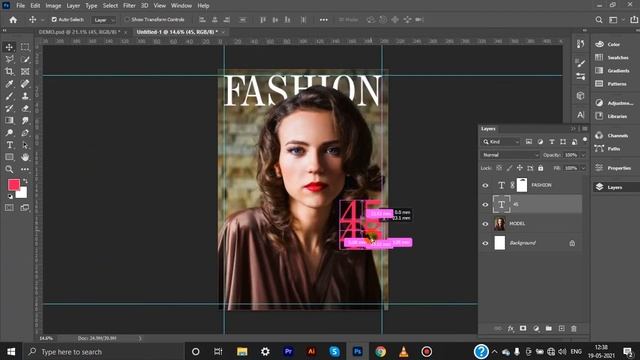Open the search icon in options bar
Image resolution: width=640 pixels, height=360 pixels.
(599, 20)
